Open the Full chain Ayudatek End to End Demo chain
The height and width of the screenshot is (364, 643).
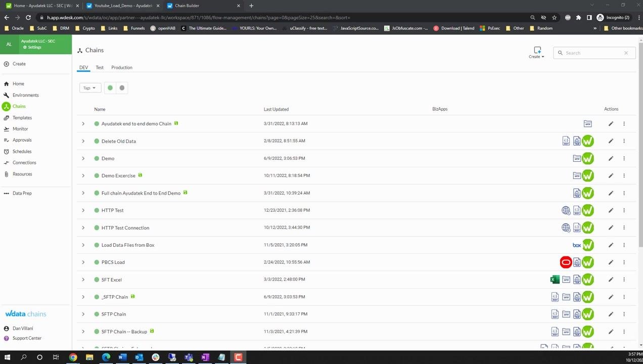click(141, 193)
